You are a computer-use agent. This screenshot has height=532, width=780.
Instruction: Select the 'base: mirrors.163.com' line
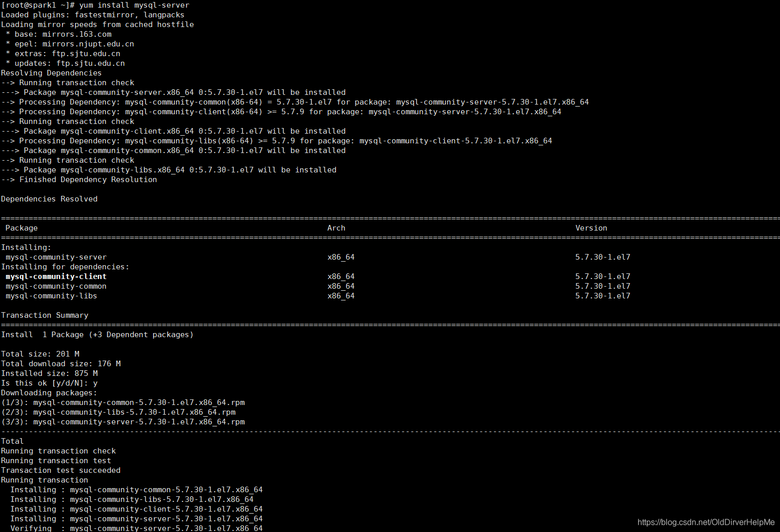(59, 34)
